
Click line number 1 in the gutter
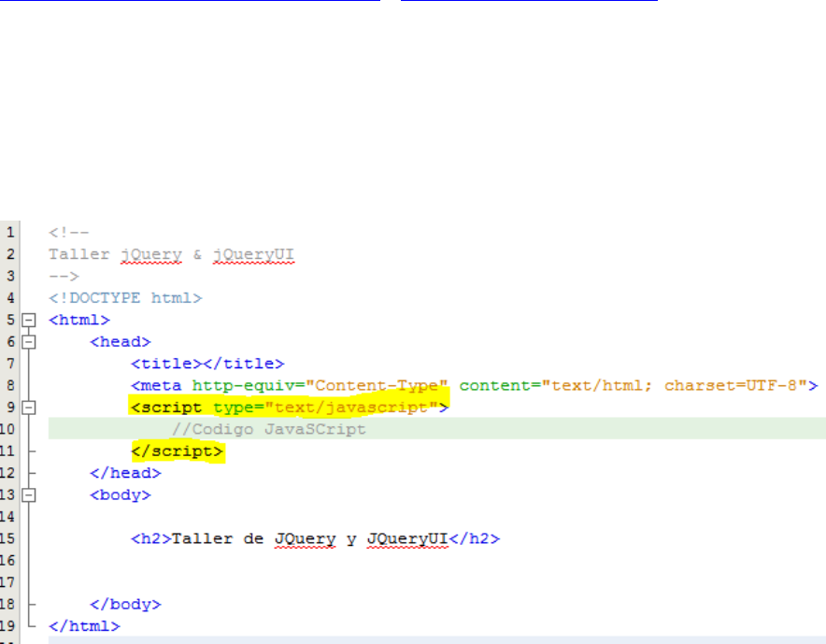(10, 233)
